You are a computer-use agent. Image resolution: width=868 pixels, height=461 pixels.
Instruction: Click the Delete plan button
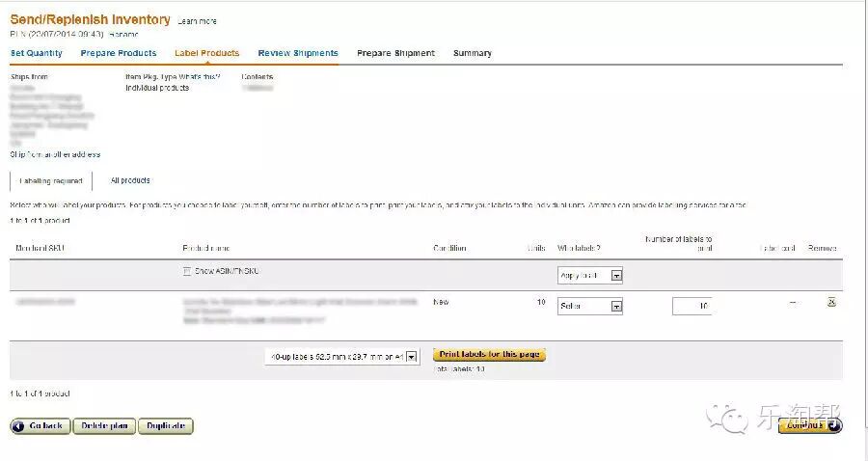coord(104,425)
